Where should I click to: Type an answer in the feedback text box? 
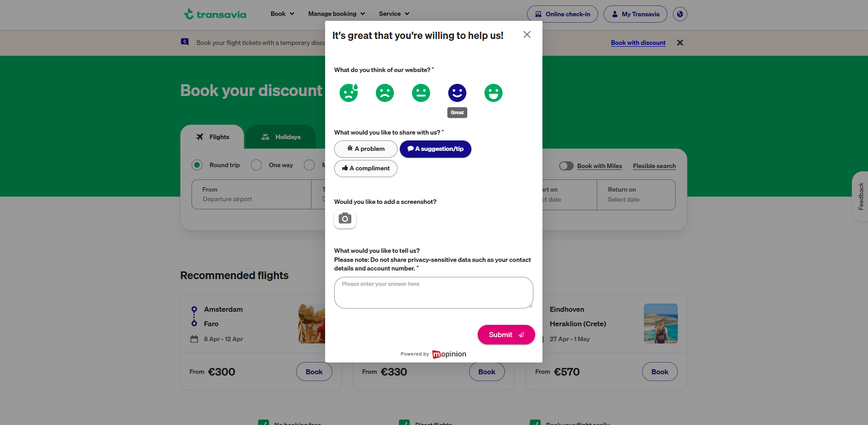tap(433, 292)
